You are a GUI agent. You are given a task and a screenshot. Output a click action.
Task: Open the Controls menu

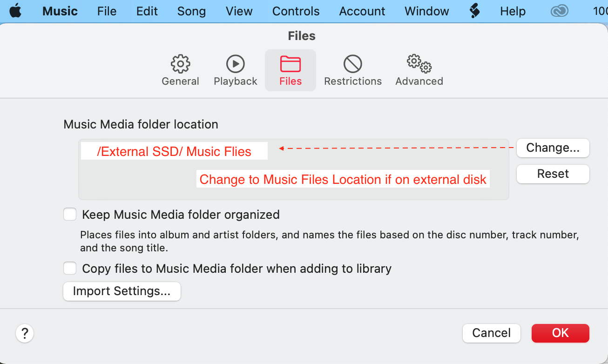[296, 11]
